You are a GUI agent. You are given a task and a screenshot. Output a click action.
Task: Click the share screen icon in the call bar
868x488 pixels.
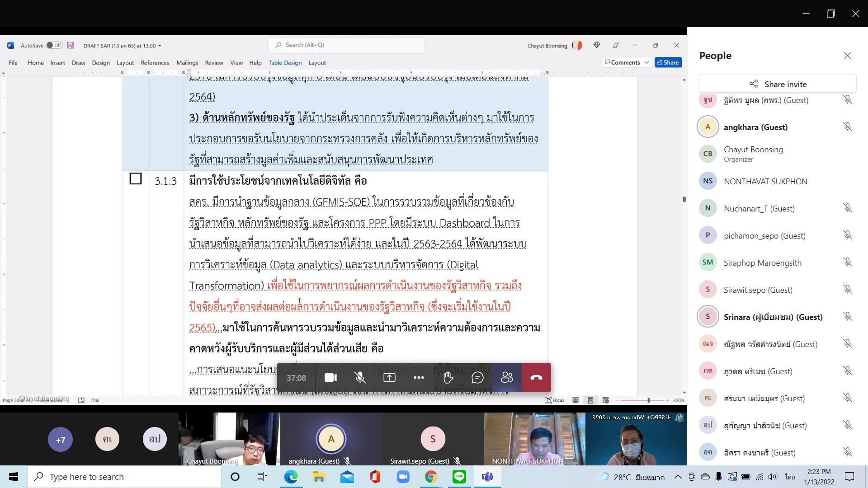tap(389, 378)
